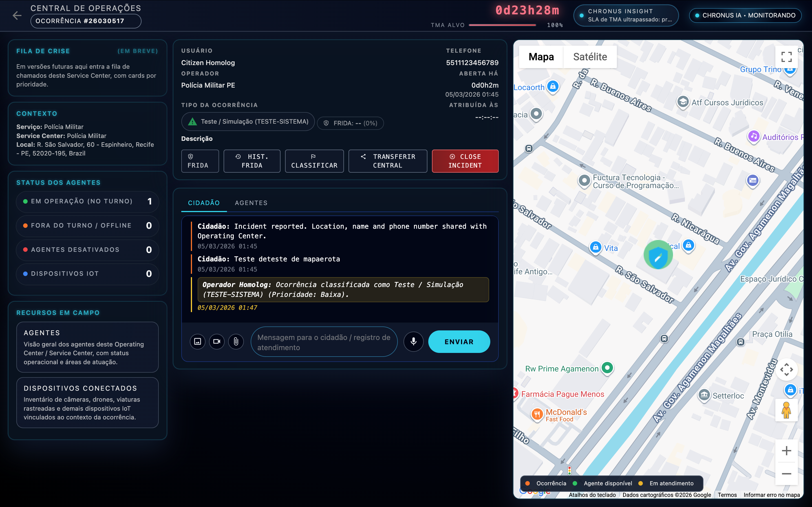Image resolution: width=812 pixels, height=507 pixels.
Task: Click the image attachment icon
Action: click(x=198, y=341)
